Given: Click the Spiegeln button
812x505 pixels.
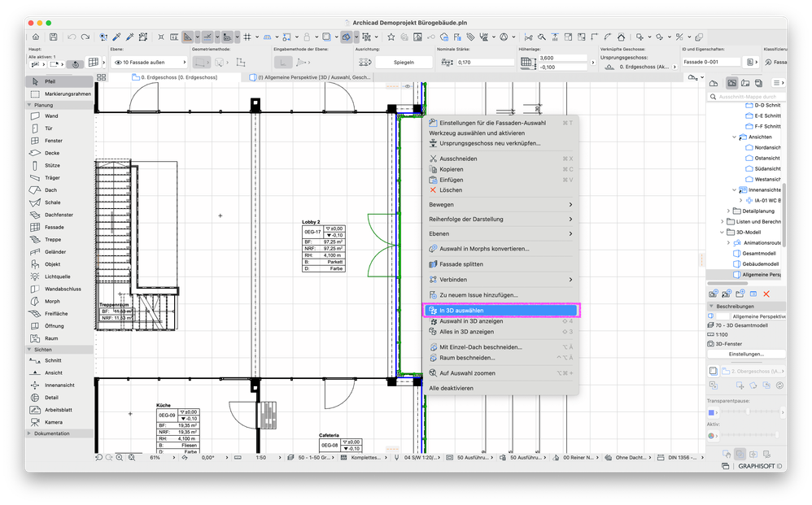Looking at the screenshot, I should click(x=404, y=62).
